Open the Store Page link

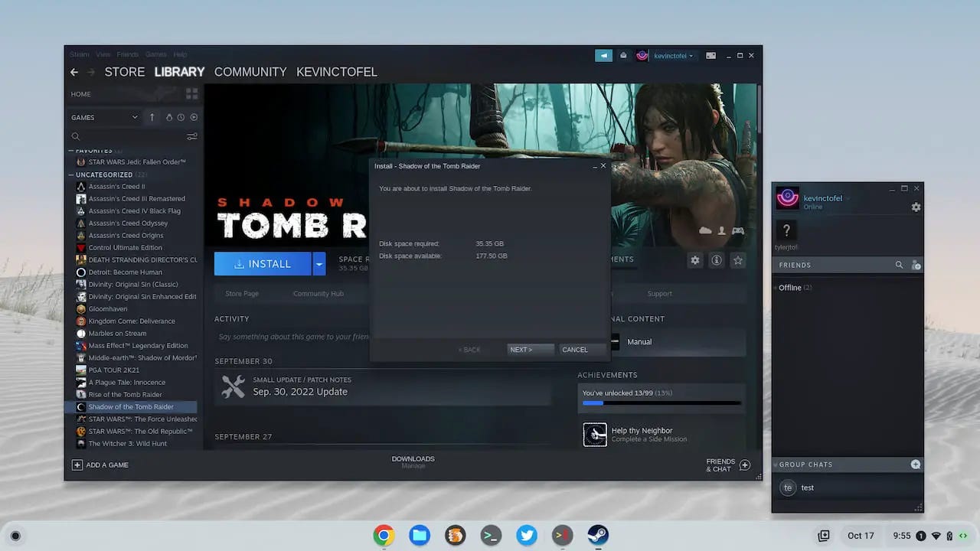click(242, 294)
